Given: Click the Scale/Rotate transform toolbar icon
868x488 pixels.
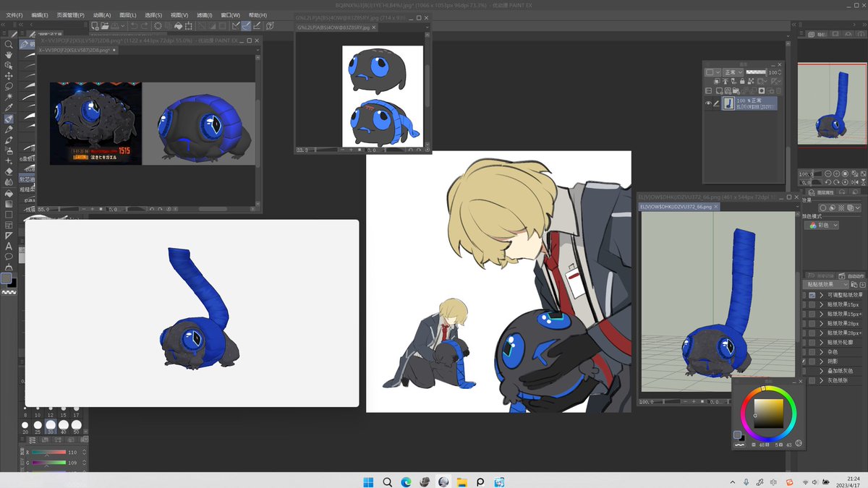Looking at the screenshot, I should click(x=188, y=26).
